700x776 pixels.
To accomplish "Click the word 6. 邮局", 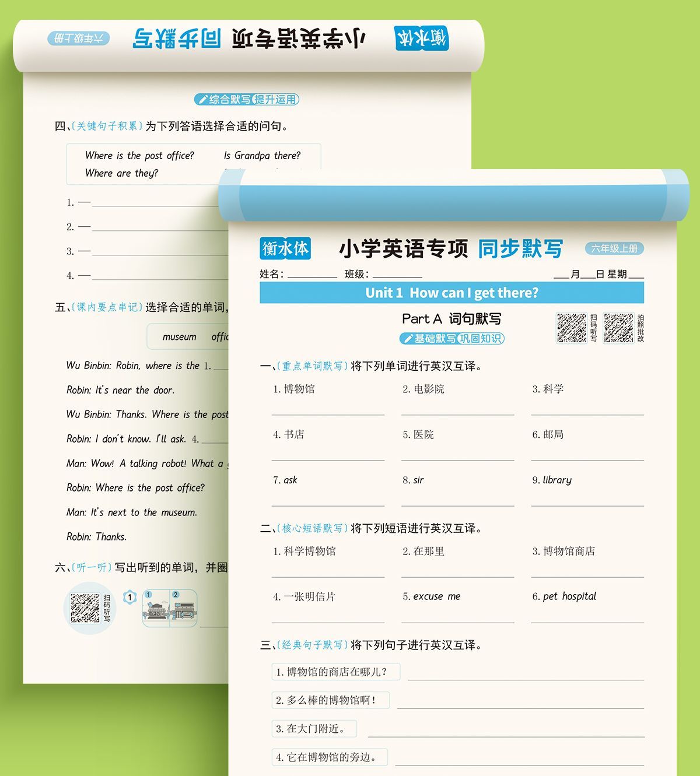I will click(x=548, y=434).
